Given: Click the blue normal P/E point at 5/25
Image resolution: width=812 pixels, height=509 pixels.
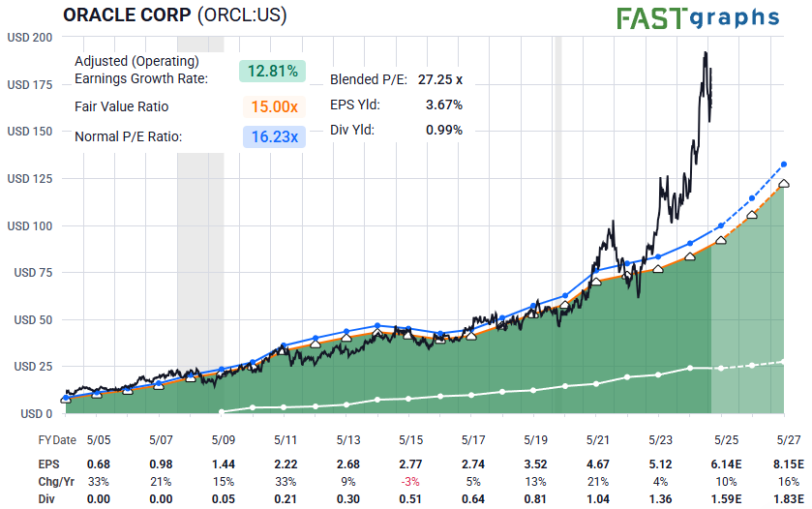Looking at the screenshot, I should click(721, 226).
